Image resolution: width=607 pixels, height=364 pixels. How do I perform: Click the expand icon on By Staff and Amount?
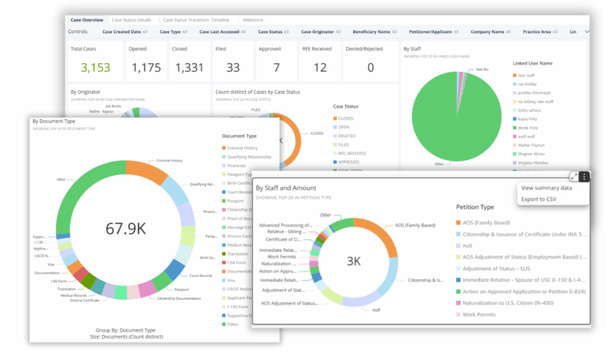point(574,177)
